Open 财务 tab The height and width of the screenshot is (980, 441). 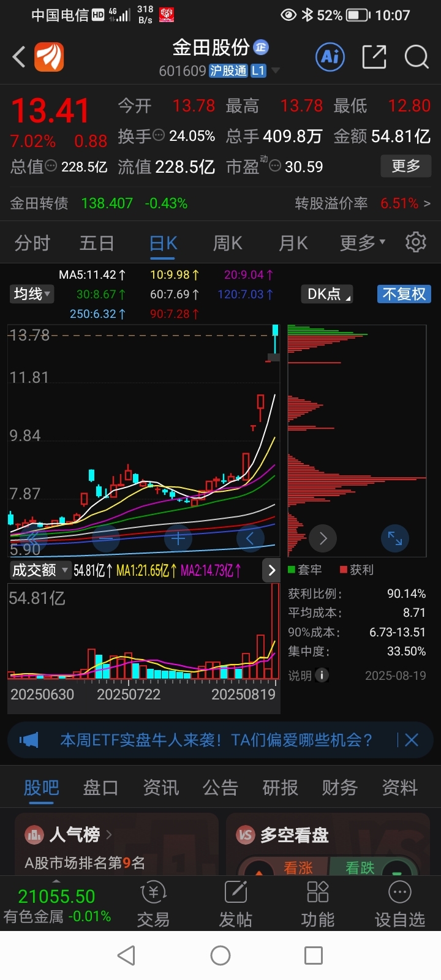[x=340, y=787]
